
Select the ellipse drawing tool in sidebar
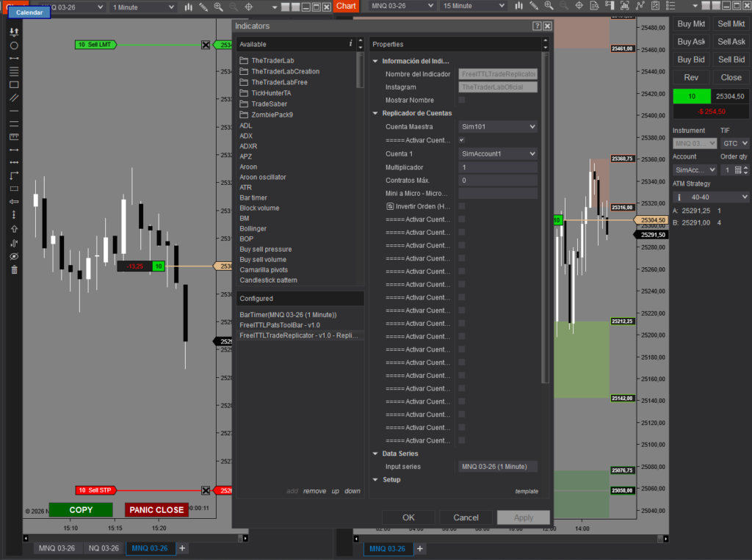coord(14,46)
